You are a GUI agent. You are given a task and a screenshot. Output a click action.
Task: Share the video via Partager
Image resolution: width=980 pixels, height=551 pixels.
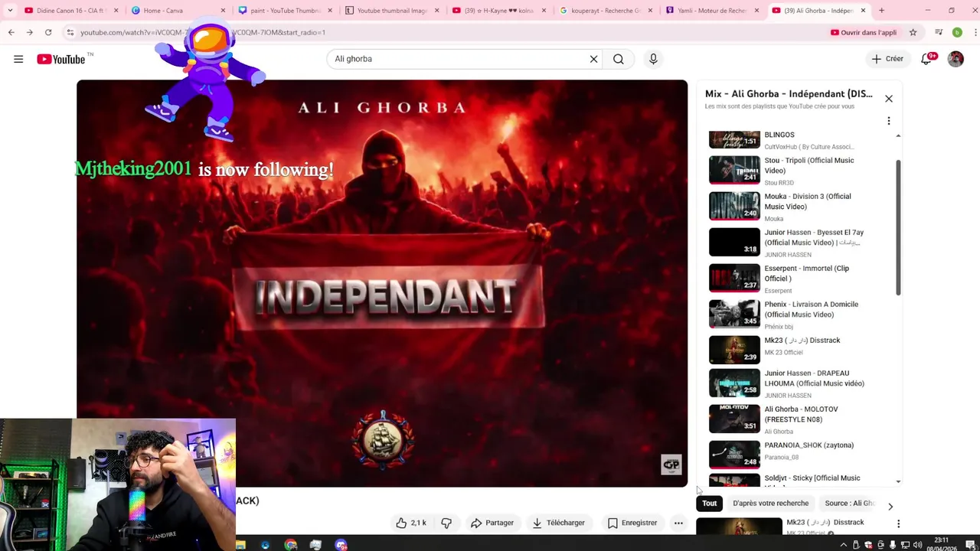pyautogui.click(x=492, y=523)
